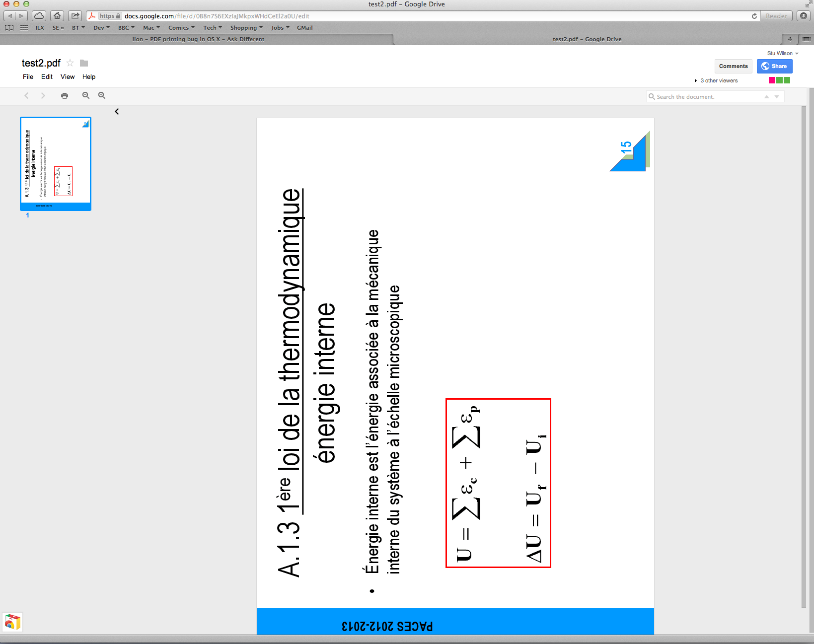Move test2.pdf using folder icon
Viewport: 814px width, 644px height.
84,63
